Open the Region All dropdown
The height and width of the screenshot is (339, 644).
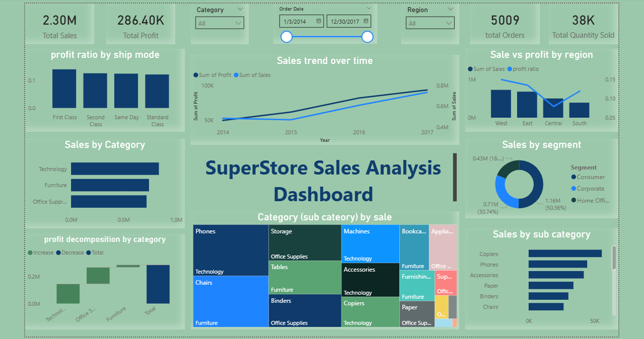click(430, 23)
